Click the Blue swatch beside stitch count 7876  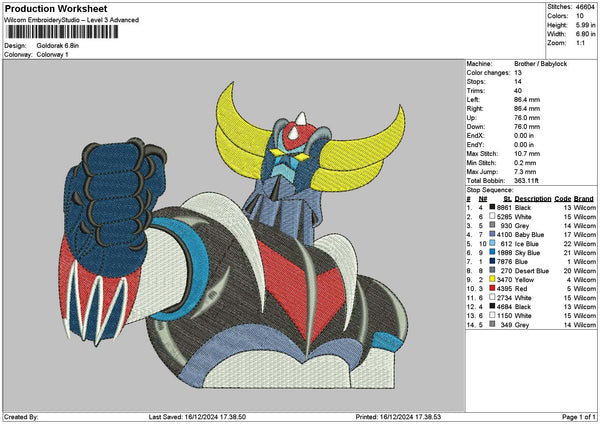click(492, 261)
